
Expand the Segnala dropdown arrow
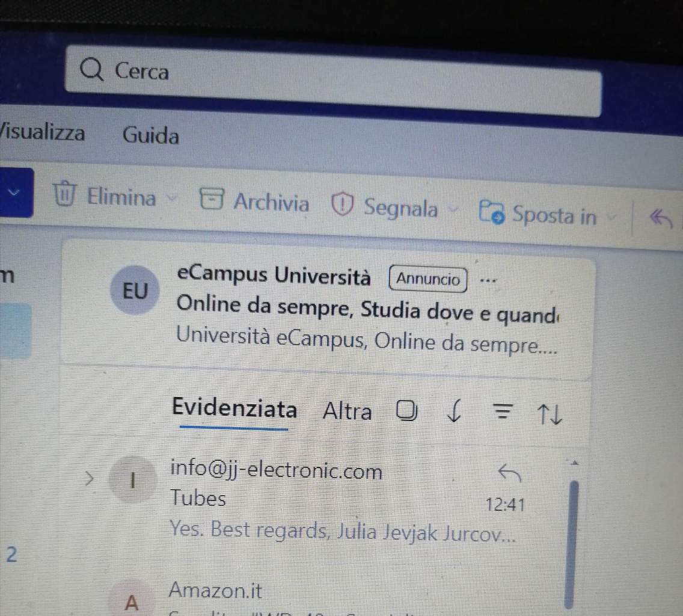pyautogui.click(x=453, y=210)
